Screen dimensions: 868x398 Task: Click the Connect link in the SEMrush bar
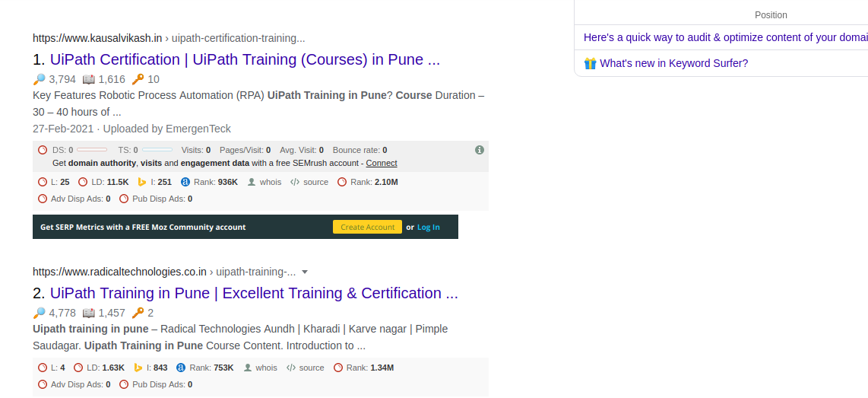[382, 163]
